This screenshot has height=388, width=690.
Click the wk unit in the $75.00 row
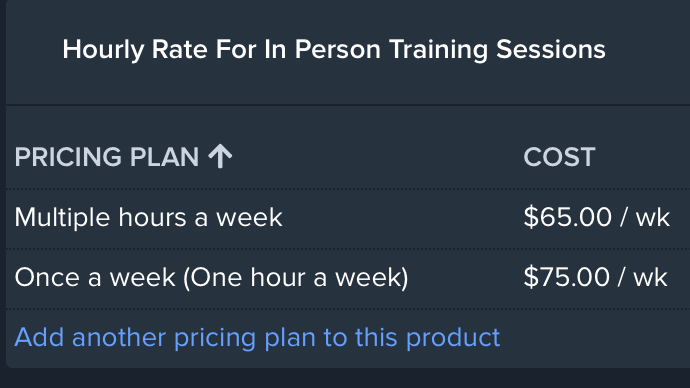[x=651, y=278]
